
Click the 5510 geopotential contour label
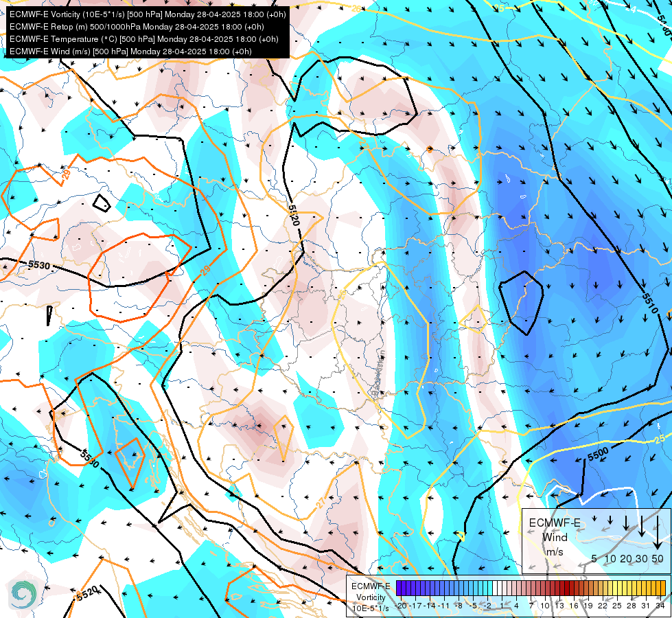click(650, 302)
